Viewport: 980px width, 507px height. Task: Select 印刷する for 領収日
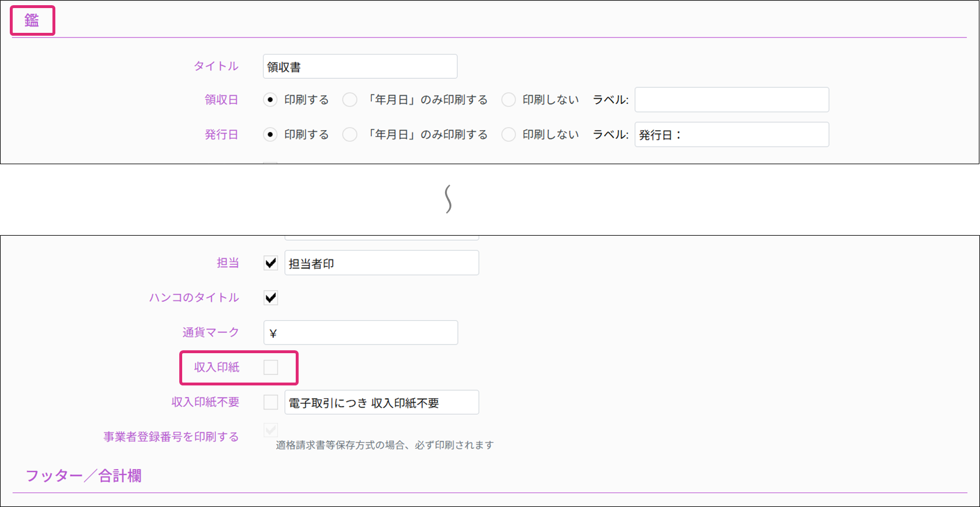pyautogui.click(x=270, y=100)
